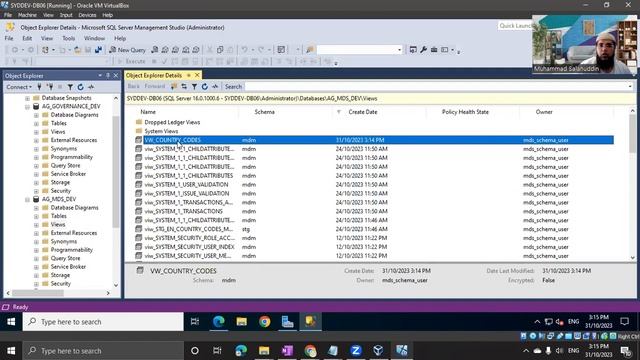Open File Explorer on the VM taskbar
This screenshot has height=360, width=640.
242,322
